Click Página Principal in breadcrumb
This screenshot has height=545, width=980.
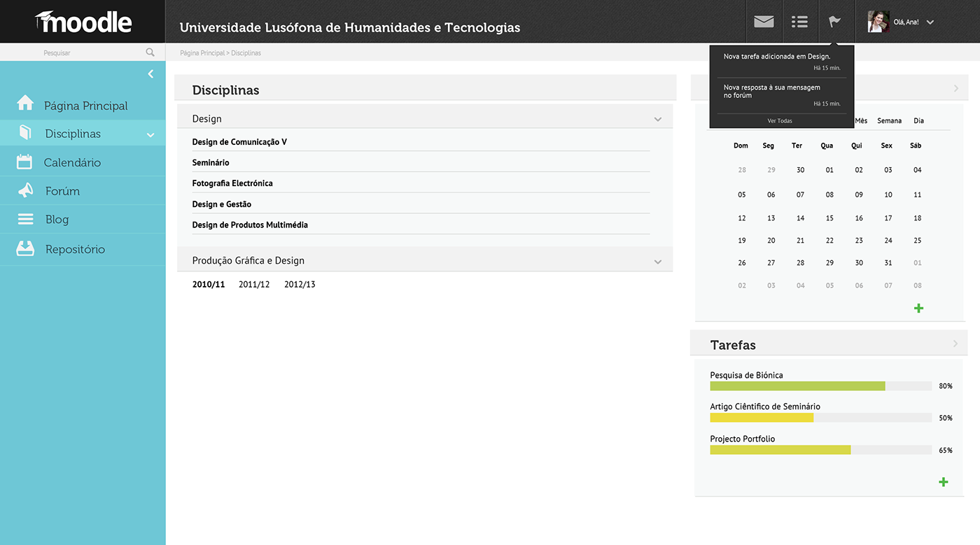tap(202, 53)
